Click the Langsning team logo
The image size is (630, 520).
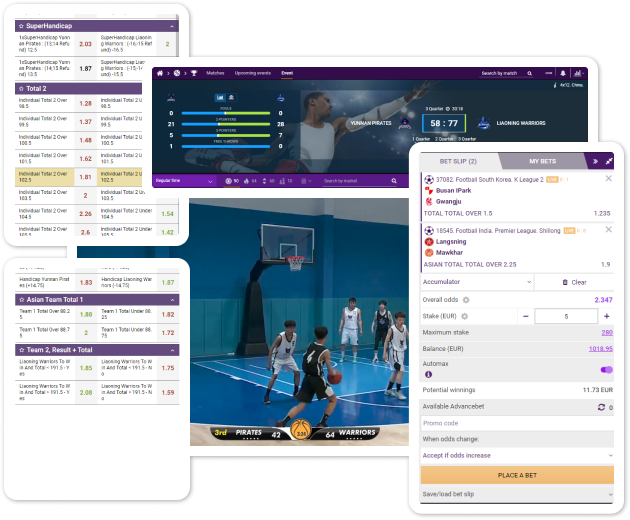coord(429,242)
